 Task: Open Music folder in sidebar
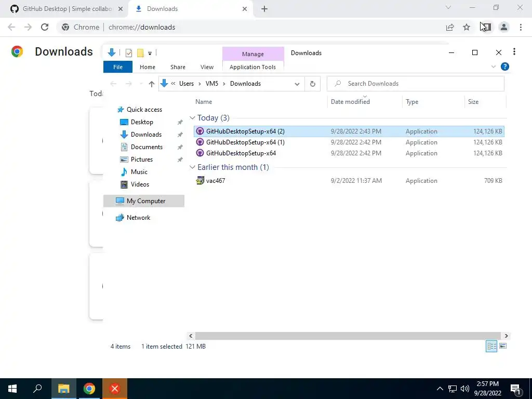coord(139,172)
